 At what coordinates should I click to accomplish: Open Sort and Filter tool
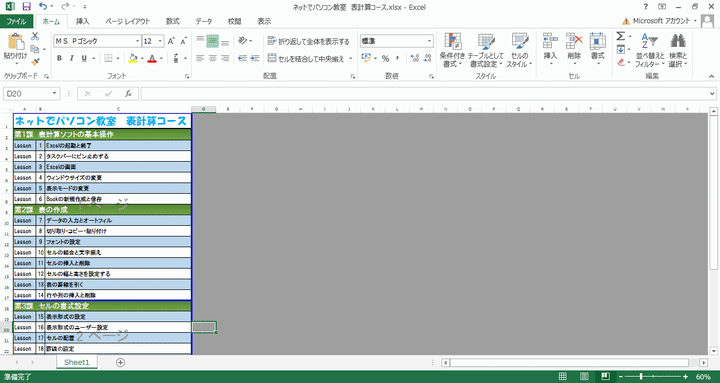[650, 51]
